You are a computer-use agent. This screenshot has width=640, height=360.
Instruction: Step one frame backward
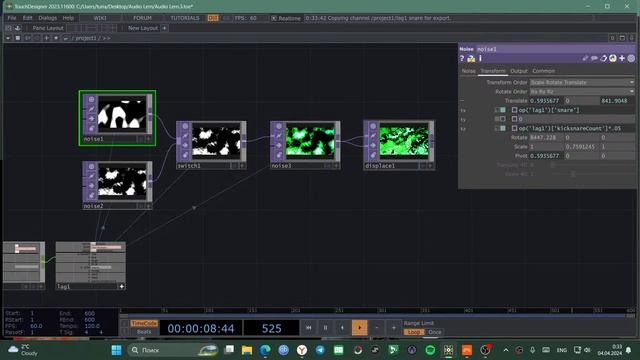[342, 327]
